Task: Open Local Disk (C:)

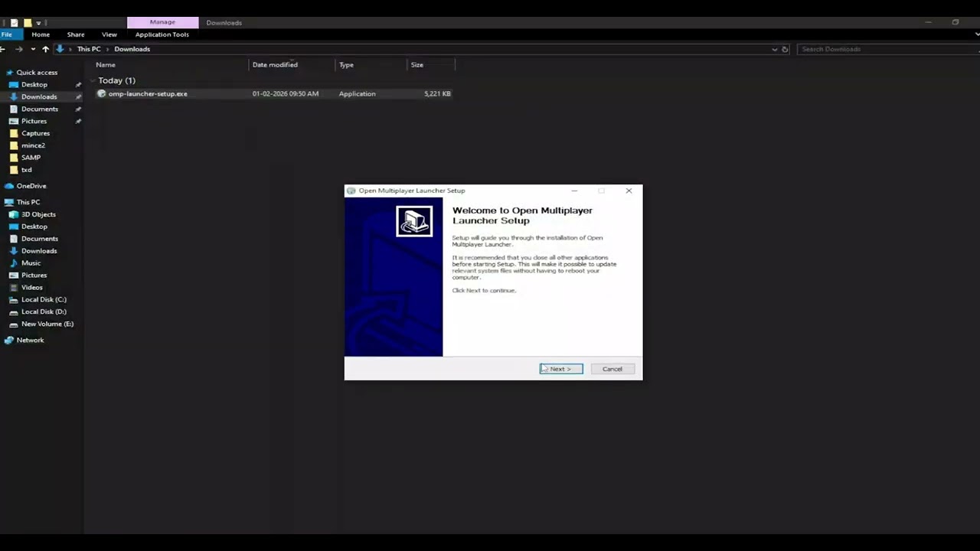Action: [44, 300]
